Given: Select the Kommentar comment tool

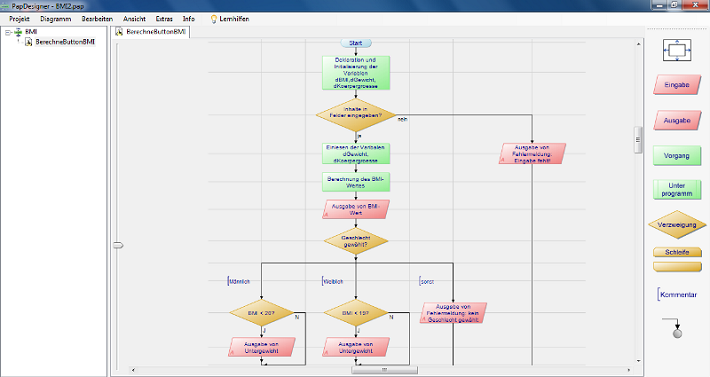Looking at the screenshot, I should coord(677,295).
